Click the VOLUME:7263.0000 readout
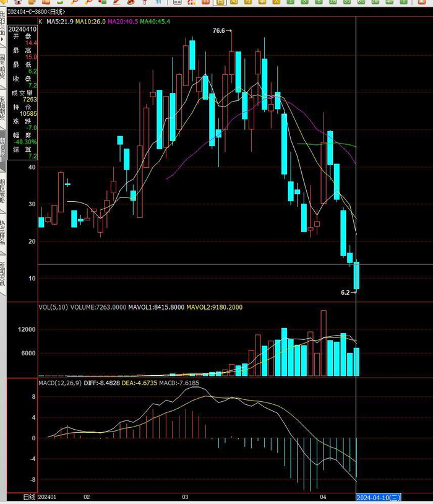This screenshot has width=433, height=504. pos(98,307)
